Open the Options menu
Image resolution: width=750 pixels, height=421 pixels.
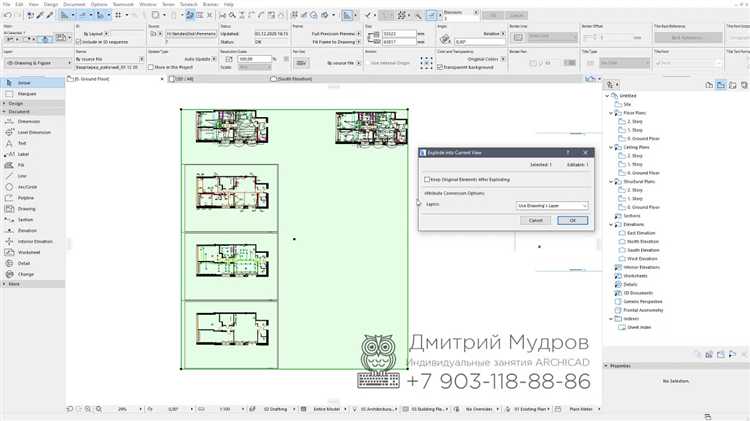pos(99,4)
